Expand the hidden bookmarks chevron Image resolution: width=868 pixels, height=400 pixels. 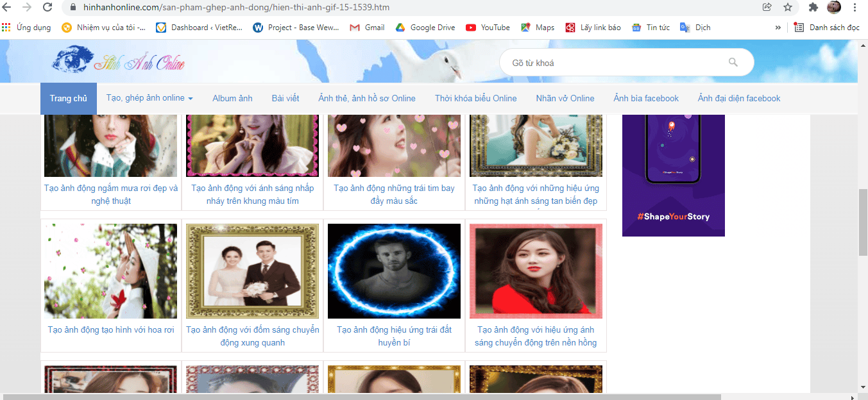click(778, 27)
